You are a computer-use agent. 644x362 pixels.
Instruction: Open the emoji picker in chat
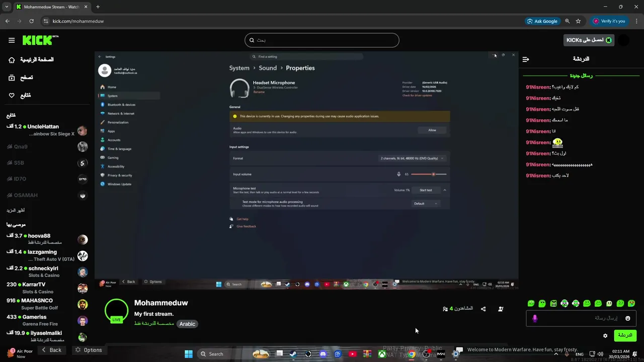point(627,318)
